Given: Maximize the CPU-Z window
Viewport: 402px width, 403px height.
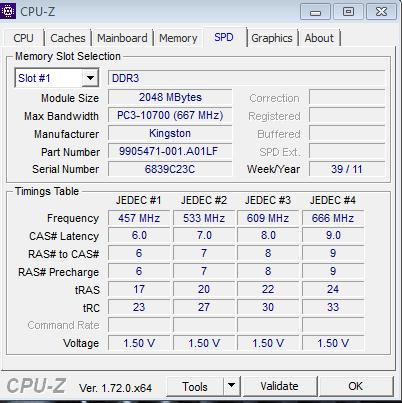Looking at the screenshot, I should 348,12.
